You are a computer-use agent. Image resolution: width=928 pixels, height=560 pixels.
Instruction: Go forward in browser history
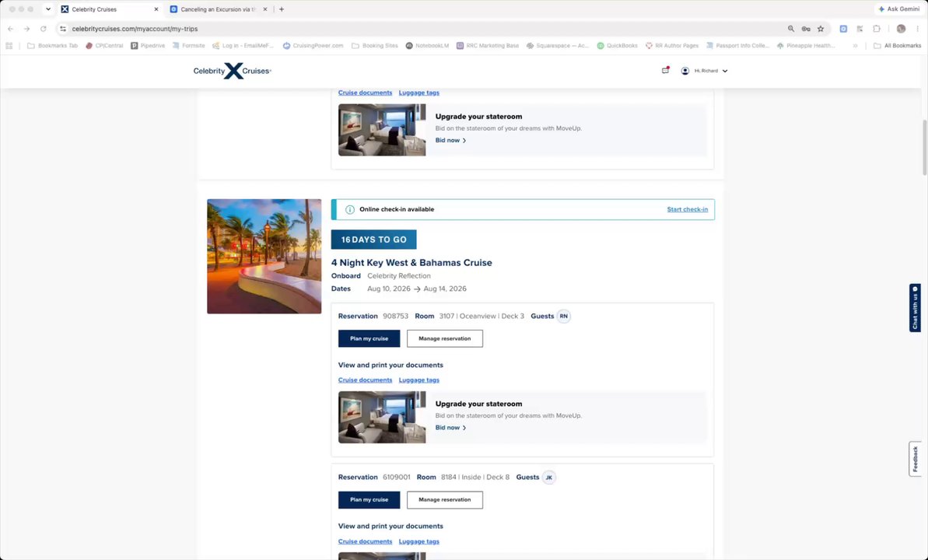26,29
